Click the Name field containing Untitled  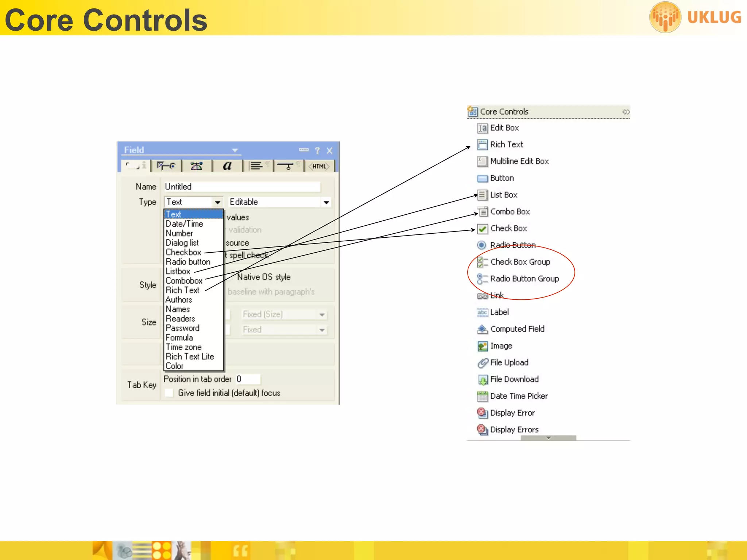[x=242, y=187]
